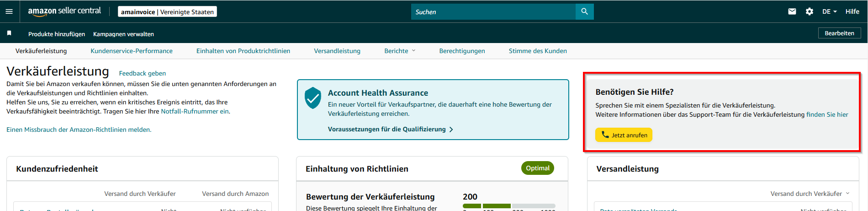This screenshot has width=868, height=211.
Task: Click the Bearbeiten button
Action: (x=839, y=33)
